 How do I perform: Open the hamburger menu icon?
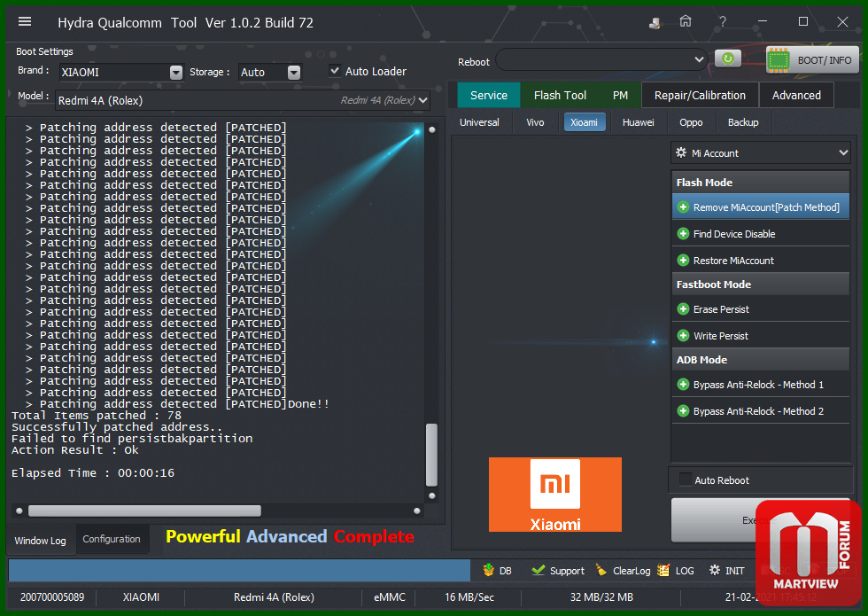tap(25, 22)
